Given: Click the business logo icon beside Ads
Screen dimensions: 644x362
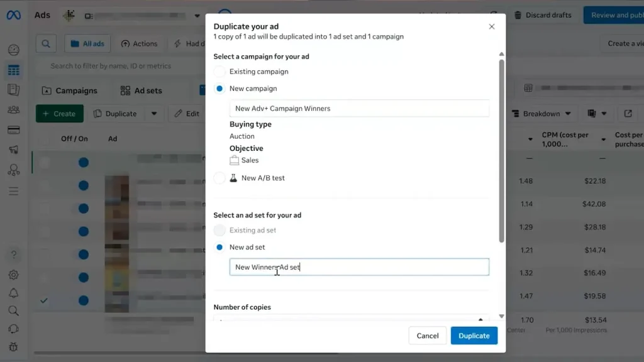Looking at the screenshot, I should [x=69, y=16].
